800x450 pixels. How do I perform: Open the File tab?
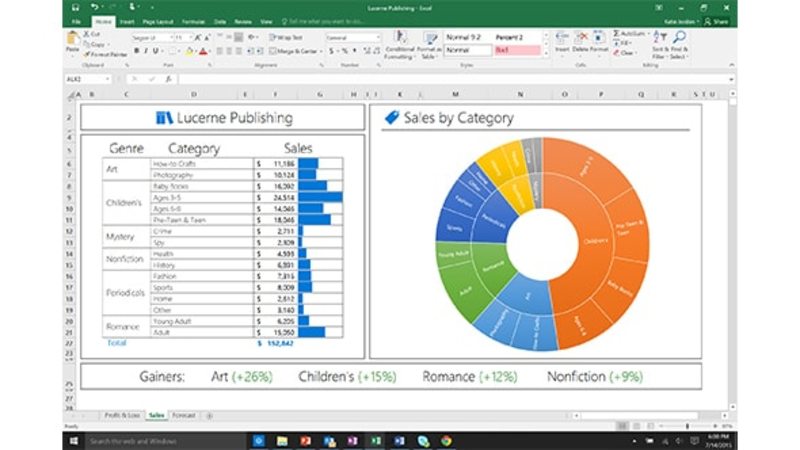tap(76, 22)
